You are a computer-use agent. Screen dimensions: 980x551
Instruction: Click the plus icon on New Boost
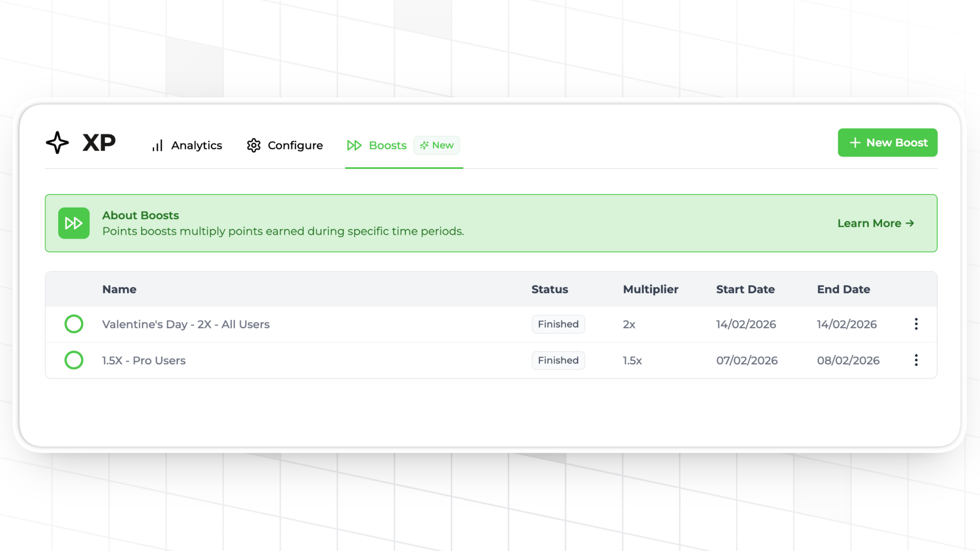point(855,143)
